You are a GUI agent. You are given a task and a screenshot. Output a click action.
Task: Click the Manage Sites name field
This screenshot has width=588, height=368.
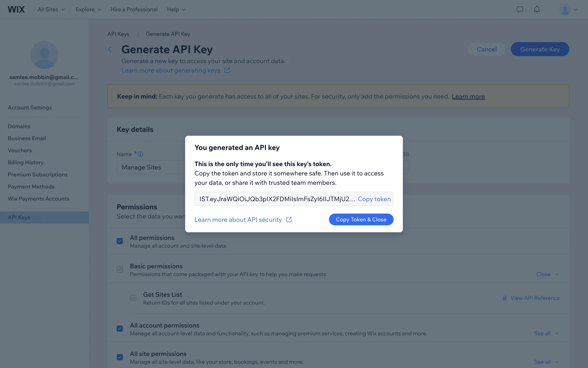click(150, 167)
